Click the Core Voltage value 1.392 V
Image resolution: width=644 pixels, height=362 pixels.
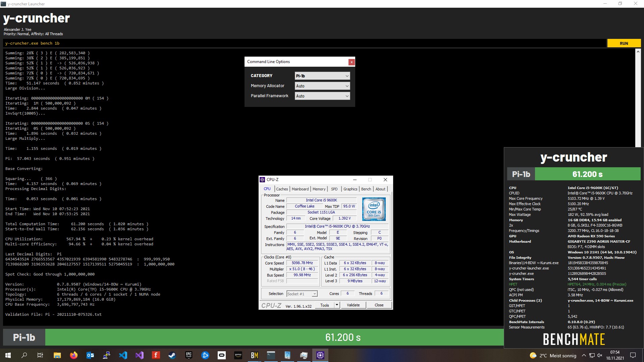tap(344, 218)
